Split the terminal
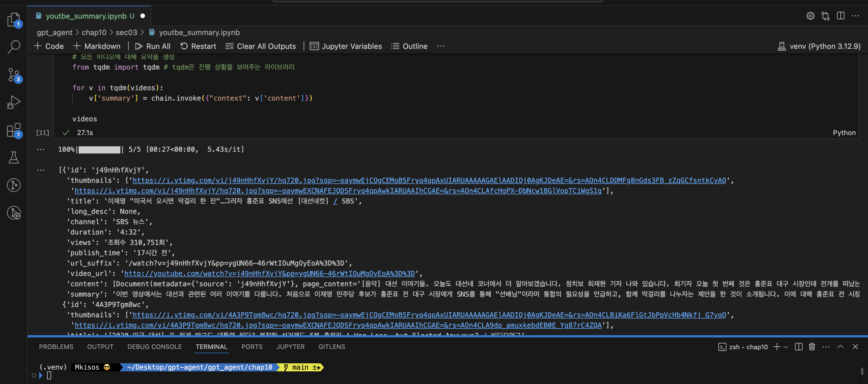The image size is (868, 384). pyautogui.click(x=798, y=347)
